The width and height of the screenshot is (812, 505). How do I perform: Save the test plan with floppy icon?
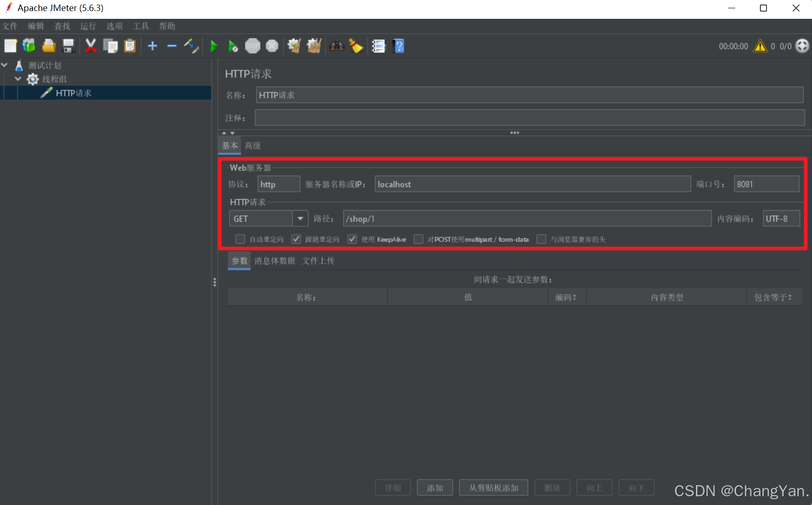tap(69, 46)
